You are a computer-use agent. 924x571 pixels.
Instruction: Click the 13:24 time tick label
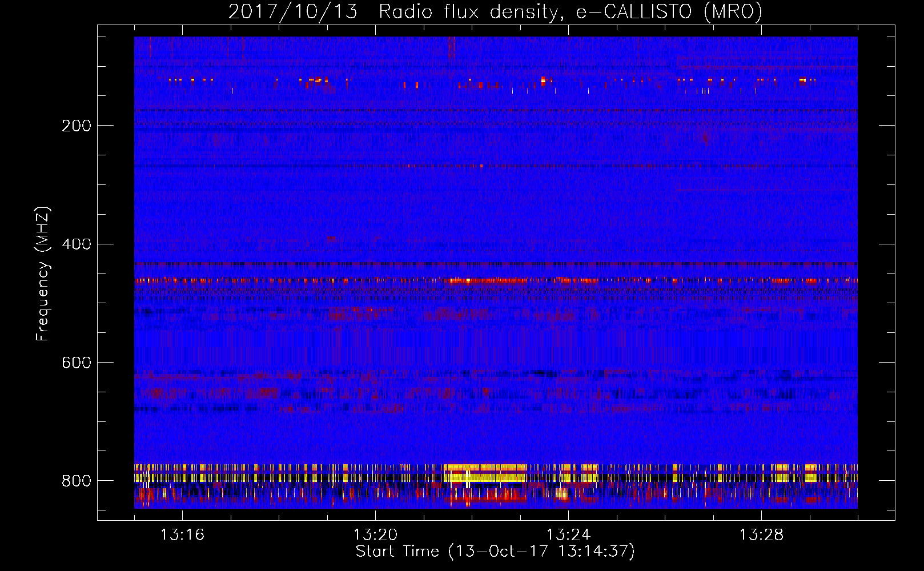(x=568, y=534)
